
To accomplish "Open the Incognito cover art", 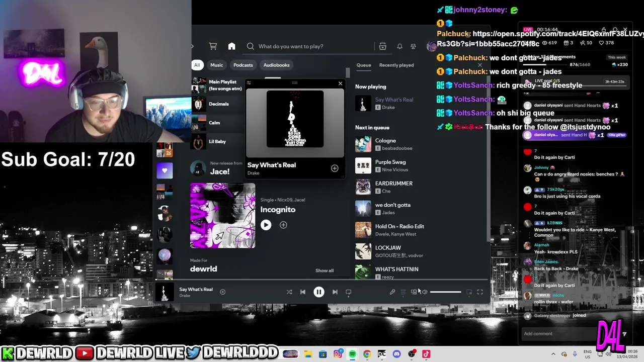I will (x=223, y=216).
